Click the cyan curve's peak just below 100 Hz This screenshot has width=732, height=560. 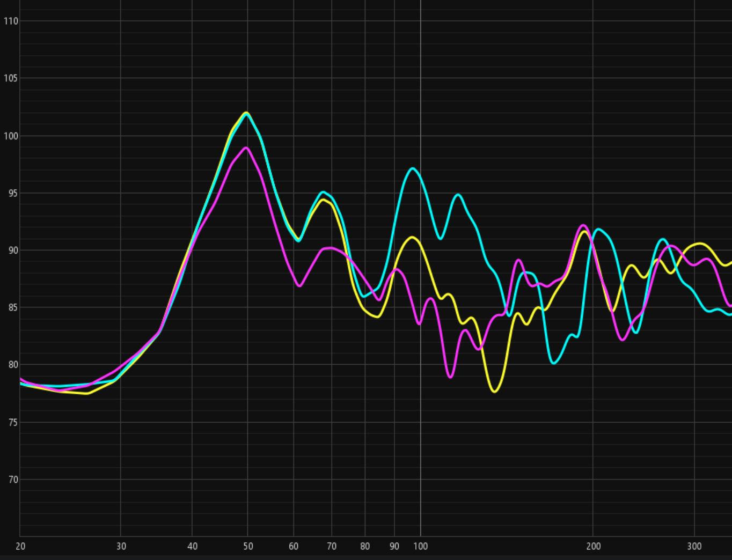click(x=412, y=168)
